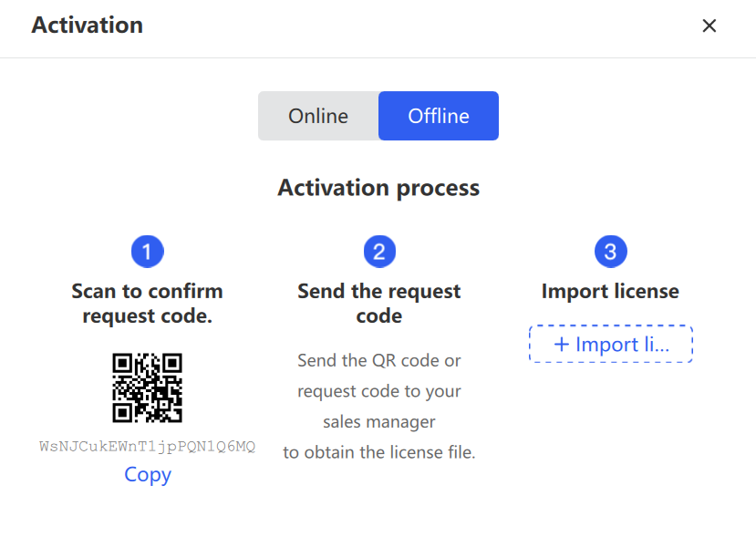The height and width of the screenshot is (558, 756).
Task: Click 'to obtain the license file.' text
Action: click(x=379, y=452)
